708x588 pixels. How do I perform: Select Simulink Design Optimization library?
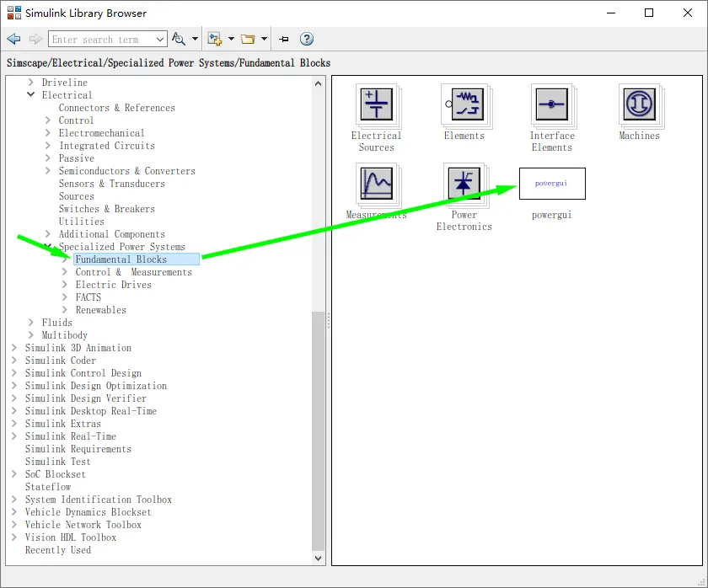(x=96, y=386)
